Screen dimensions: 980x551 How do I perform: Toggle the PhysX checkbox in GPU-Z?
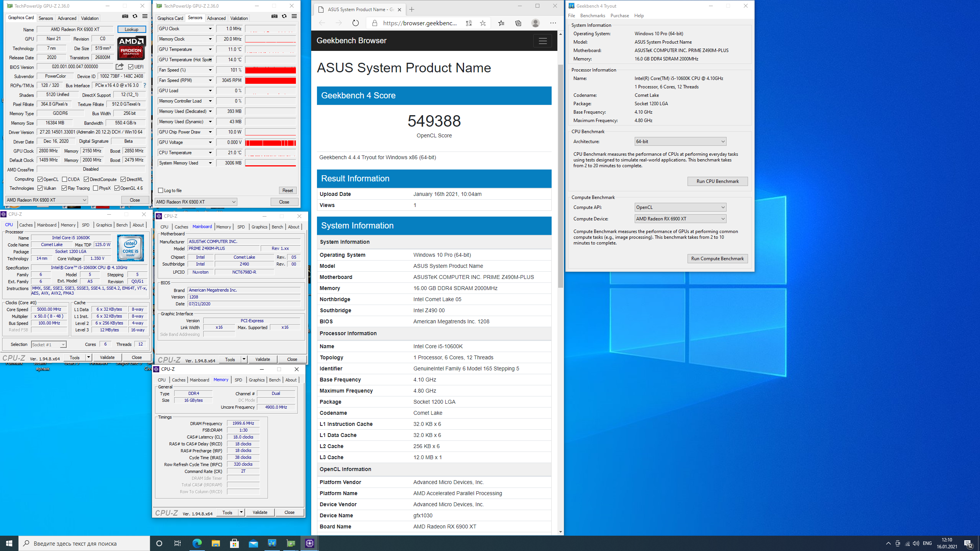point(96,188)
